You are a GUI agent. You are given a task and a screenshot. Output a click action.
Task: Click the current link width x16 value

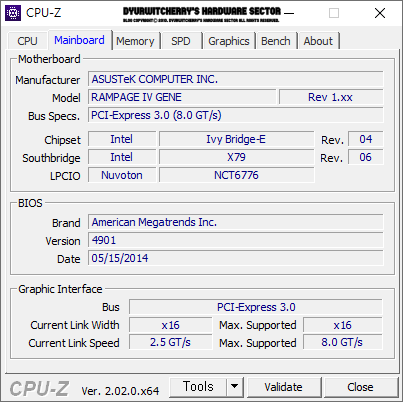(170, 325)
